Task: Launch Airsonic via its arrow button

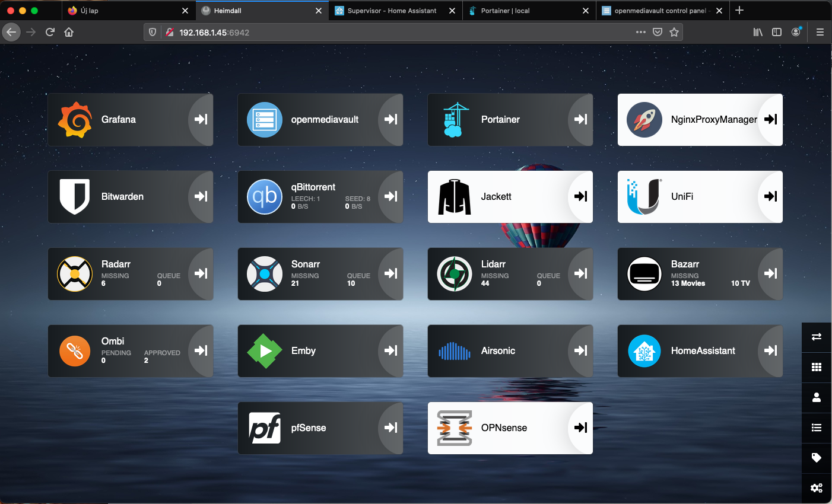Action: tap(581, 350)
